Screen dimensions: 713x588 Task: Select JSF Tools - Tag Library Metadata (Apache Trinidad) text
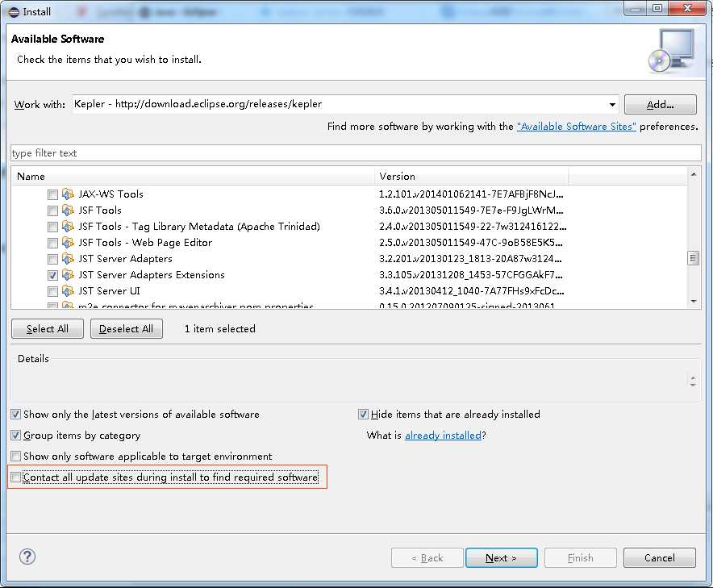(x=199, y=227)
